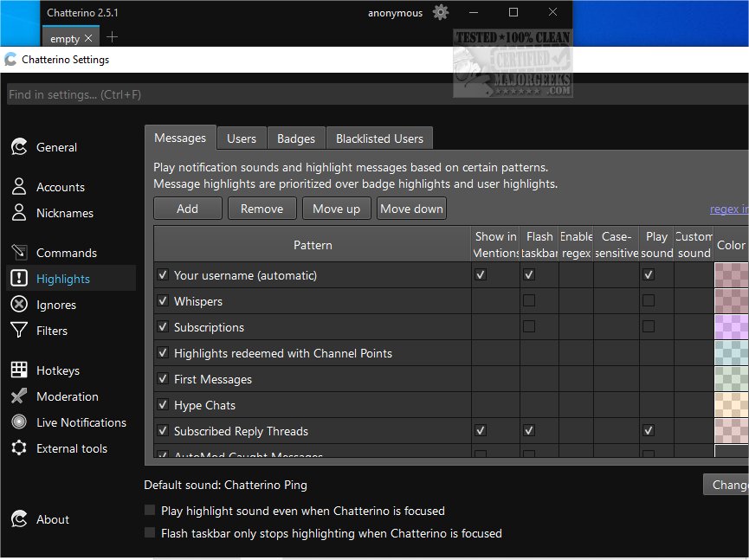This screenshot has height=560, width=749.
Task: Open the Accounts settings page
Action: coord(61,187)
